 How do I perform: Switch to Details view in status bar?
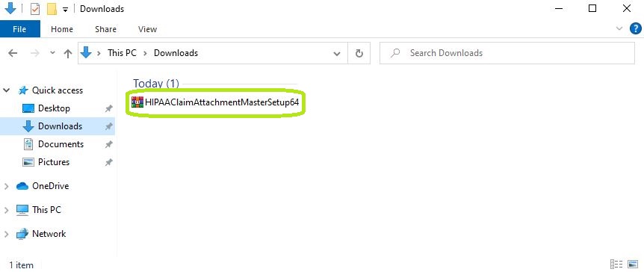[616, 265]
